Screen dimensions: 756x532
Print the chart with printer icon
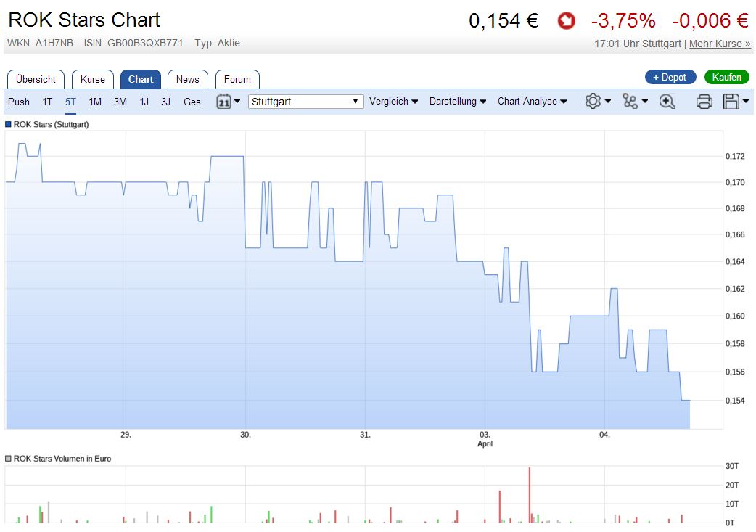(704, 102)
